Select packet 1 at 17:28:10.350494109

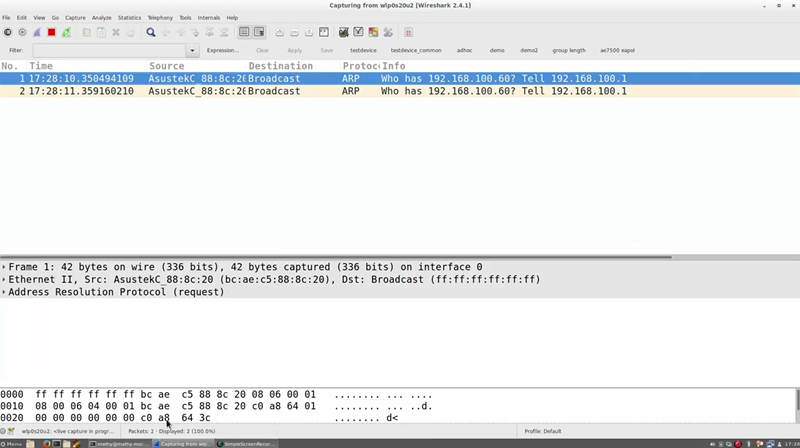tap(400, 79)
